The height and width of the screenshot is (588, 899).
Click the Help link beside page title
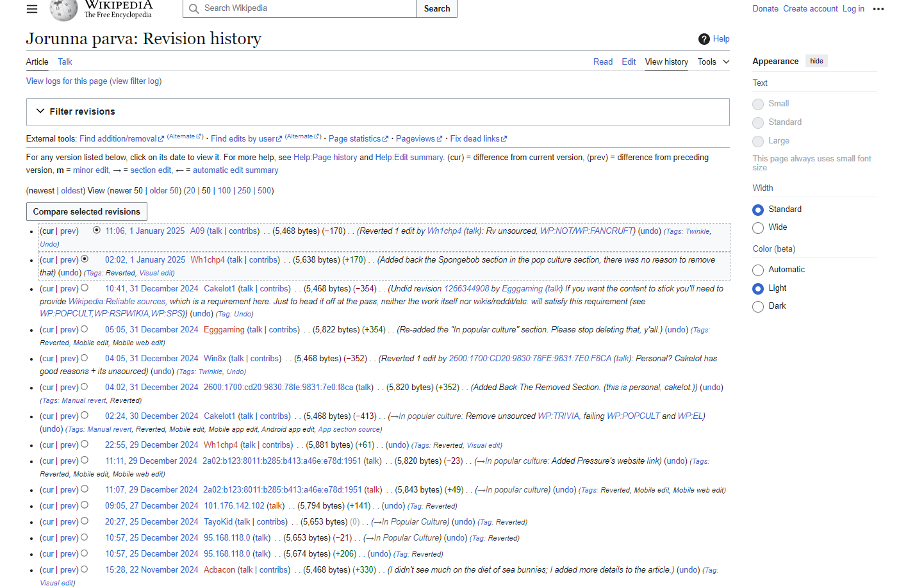(722, 39)
